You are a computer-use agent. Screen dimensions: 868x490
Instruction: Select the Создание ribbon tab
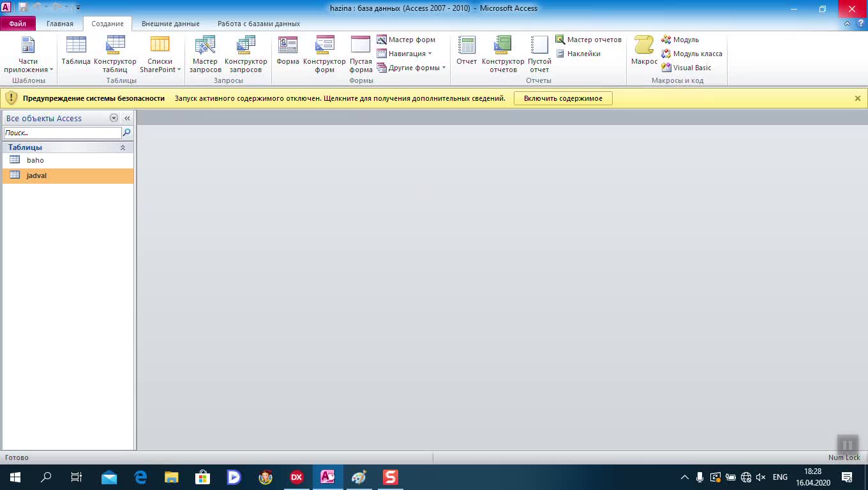(107, 24)
